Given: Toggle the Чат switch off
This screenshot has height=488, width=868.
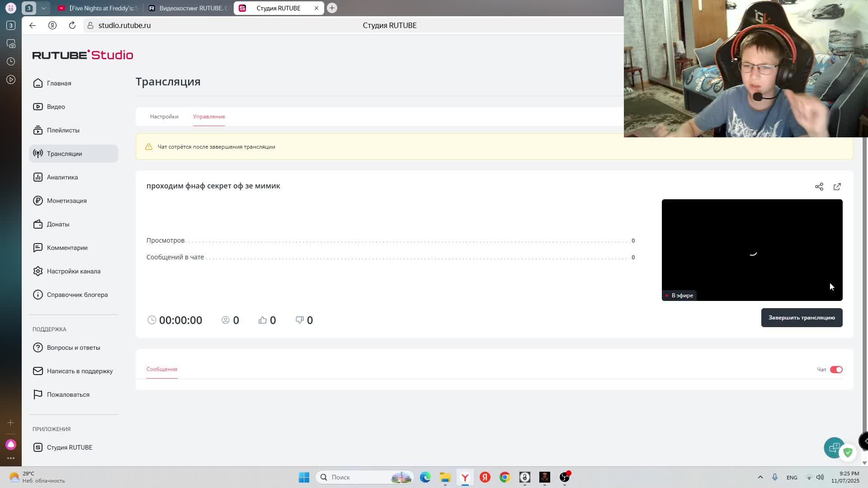Looking at the screenshot, I should coord(836,370).
